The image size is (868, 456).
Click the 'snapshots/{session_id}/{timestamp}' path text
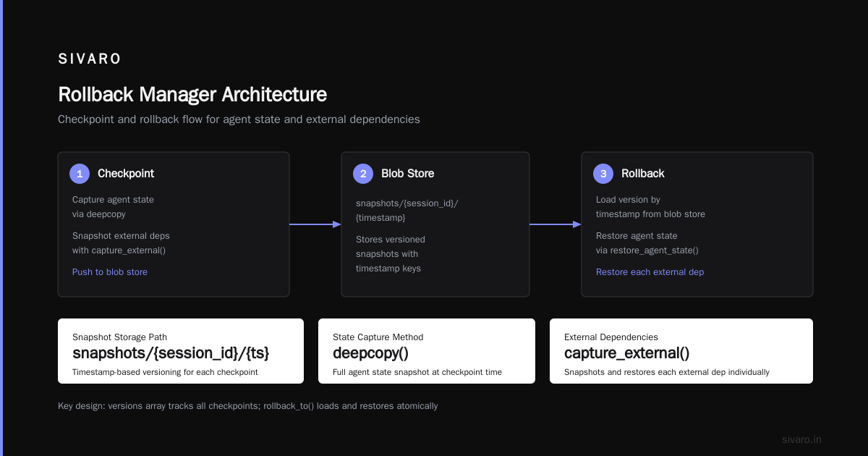407,211
